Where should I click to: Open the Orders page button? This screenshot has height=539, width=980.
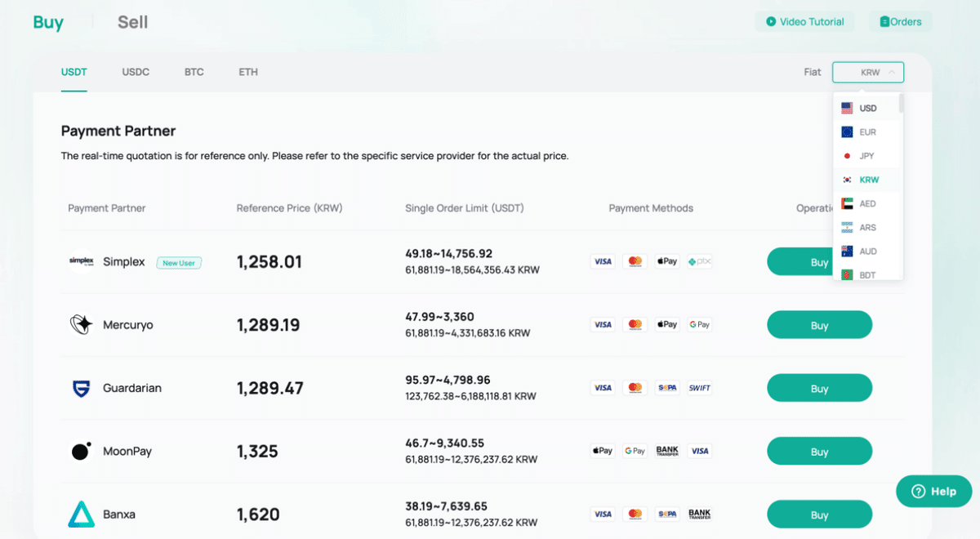[901, 22]
